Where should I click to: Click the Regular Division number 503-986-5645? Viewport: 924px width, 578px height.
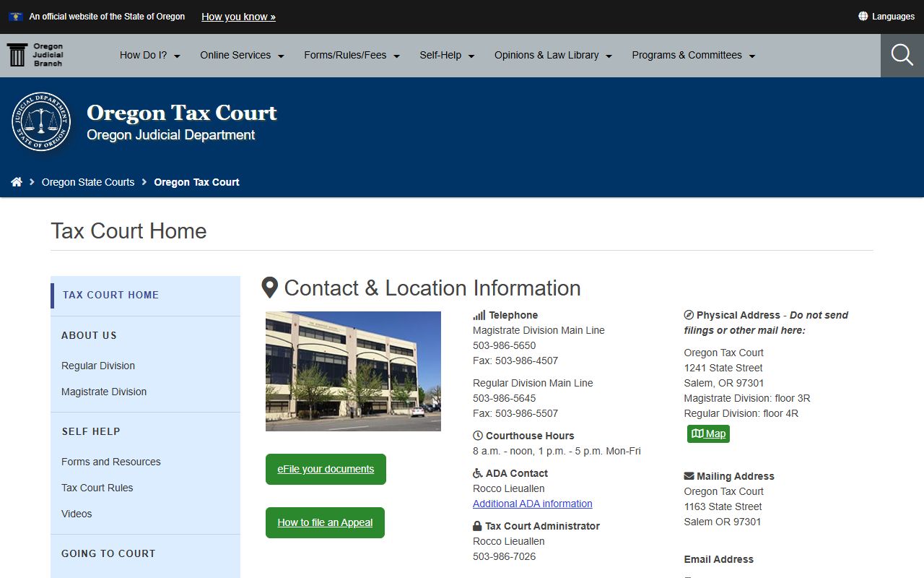(x=504, y=398)
